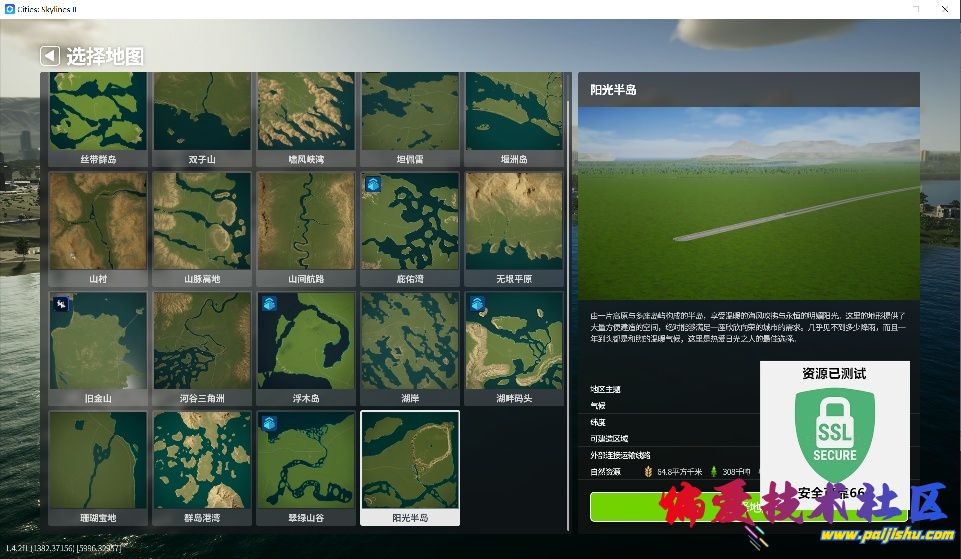Click the DLC badge on 浮木岛 map
Viewport: 961px width, 559px height.
269,304
